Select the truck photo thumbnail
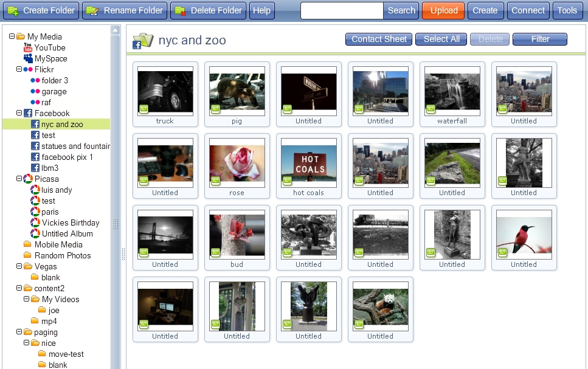588x369 pixels. click(x=165, y=91)
